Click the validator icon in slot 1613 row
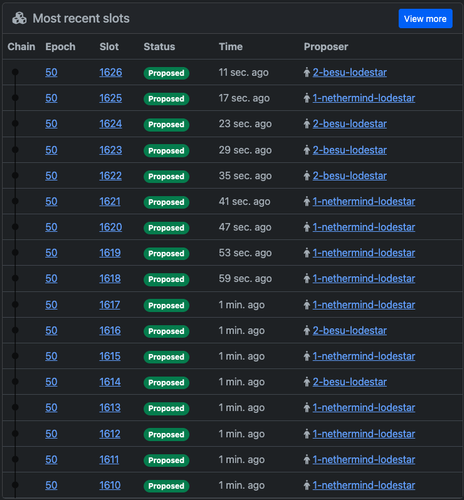Image resolution: width=464 pixels, height=500 pixels. pos(307,408)
